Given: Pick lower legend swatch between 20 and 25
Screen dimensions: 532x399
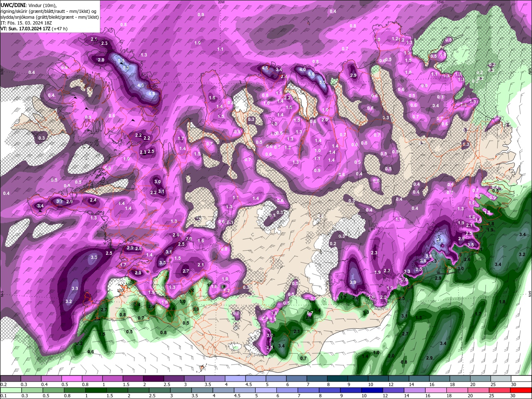Looking at the screenshot, I should tap(479, 390).
